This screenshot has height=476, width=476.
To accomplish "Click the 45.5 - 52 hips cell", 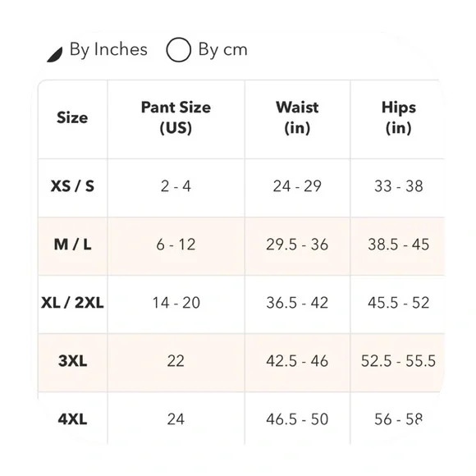I will click(399, 303).
